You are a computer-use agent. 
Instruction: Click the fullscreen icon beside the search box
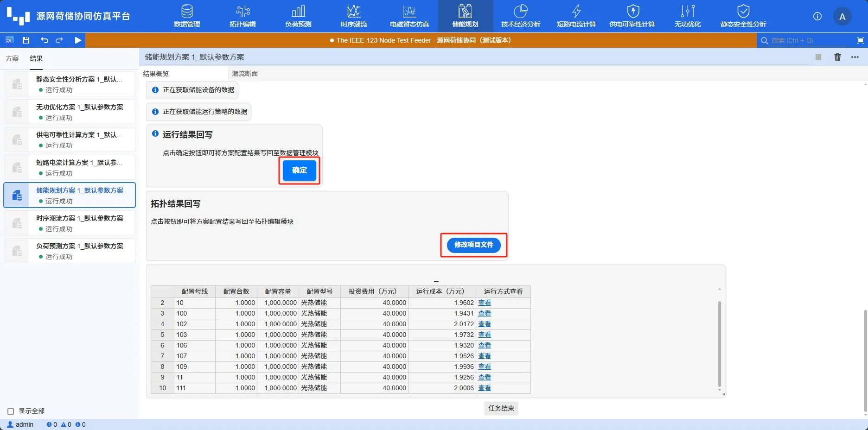860,40
